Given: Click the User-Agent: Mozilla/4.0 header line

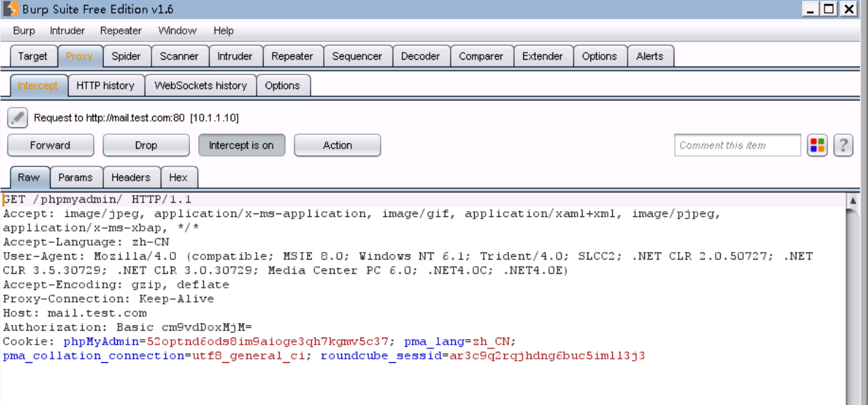Looking at the screenshot, I should click(408, 263).
